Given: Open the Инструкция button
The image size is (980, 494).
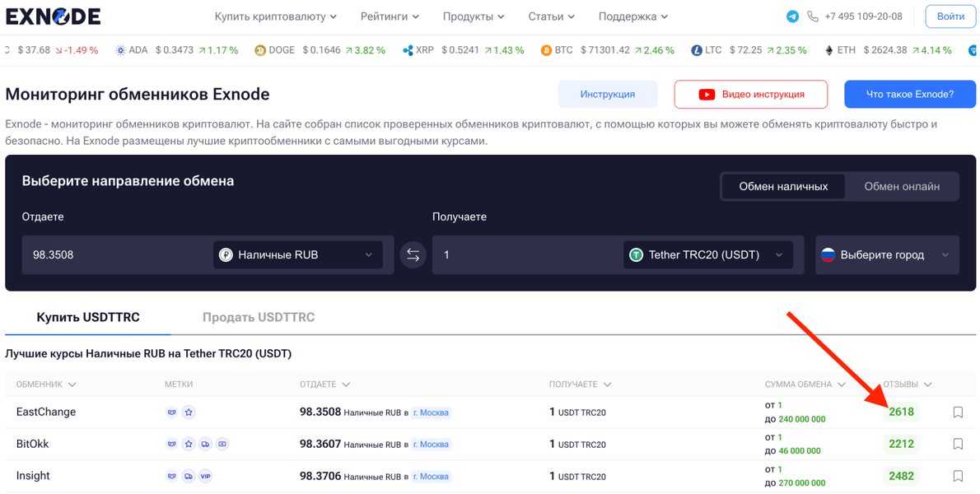Looking at the screenshot, I should coord(608,95).
